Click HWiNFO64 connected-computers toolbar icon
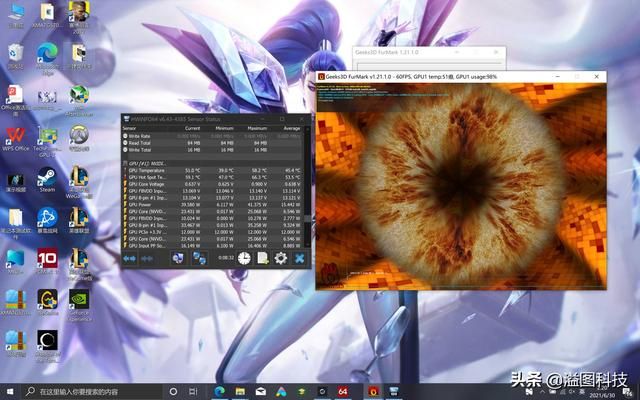 [x=199, y=258]
